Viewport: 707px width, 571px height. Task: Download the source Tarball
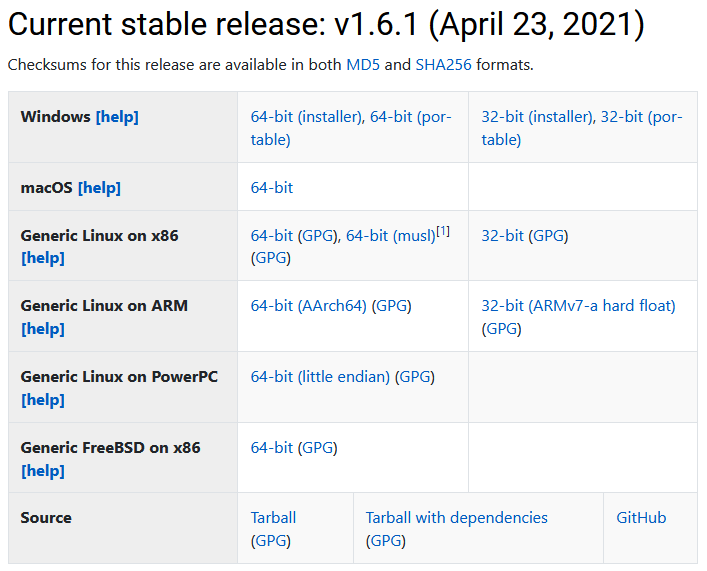(x=273, y=518)
